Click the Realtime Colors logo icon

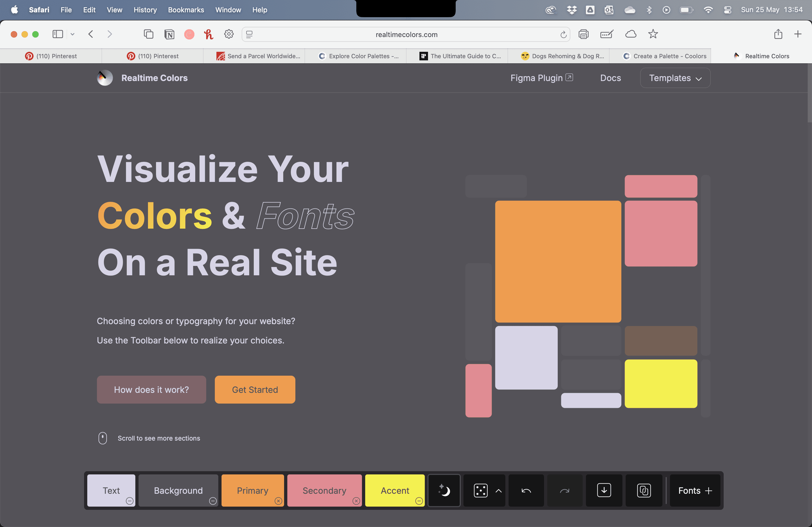(x=105, y=78)
